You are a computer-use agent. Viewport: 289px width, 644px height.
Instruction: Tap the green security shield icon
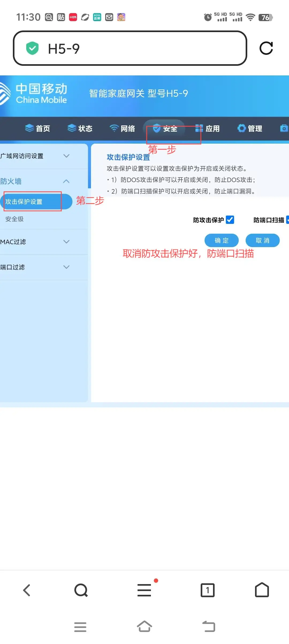pos(32,48)
